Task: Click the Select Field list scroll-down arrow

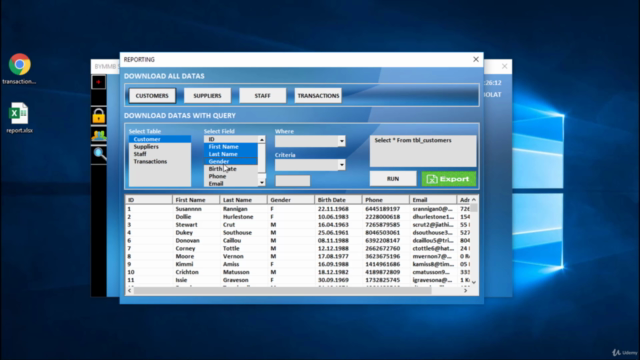Action: pyautogui.click(x=262, y=182)
